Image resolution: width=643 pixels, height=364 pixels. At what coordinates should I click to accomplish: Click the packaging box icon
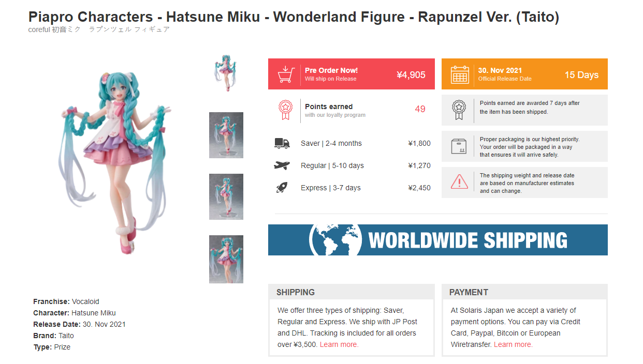tap(459, 146)
